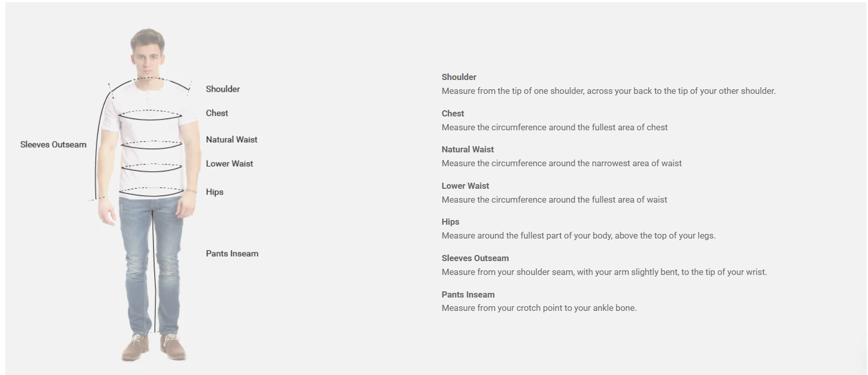868x375 pixels.
Task: Select the Lower Waist heading in the instructions
Action: point(465,186)
